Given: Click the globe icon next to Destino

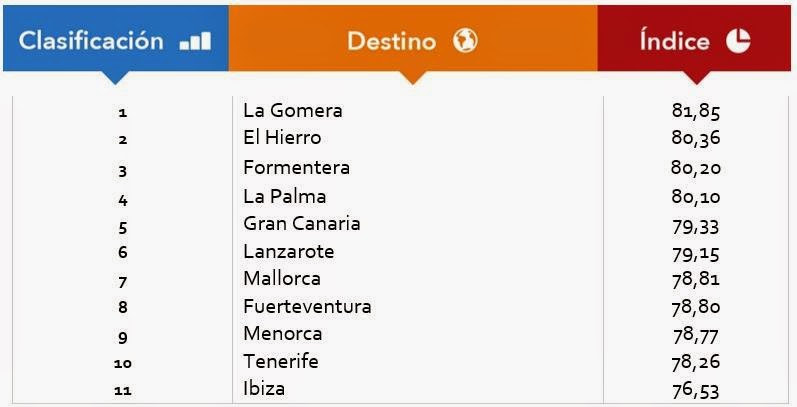Looking at the screenshot, I should (x=465, y=41).
